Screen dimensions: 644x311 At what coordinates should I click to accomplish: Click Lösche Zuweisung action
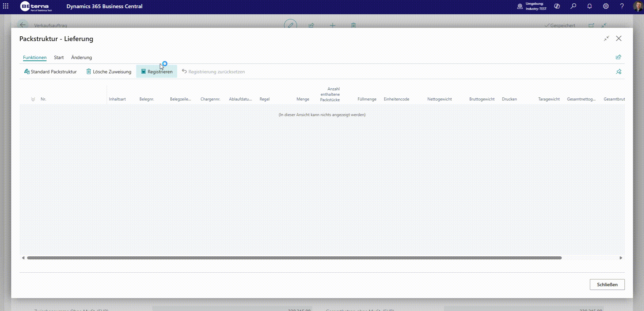tap(109, 72)
